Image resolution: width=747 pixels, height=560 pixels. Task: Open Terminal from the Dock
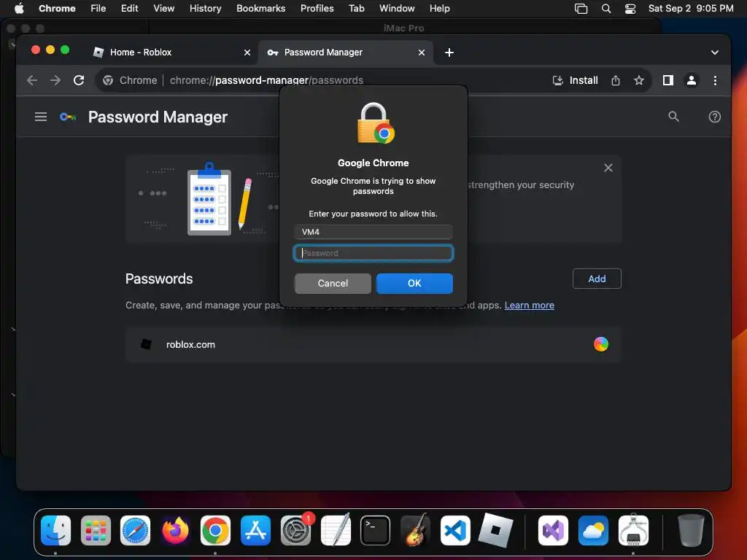pyautogui.click(x=375, y=531)
